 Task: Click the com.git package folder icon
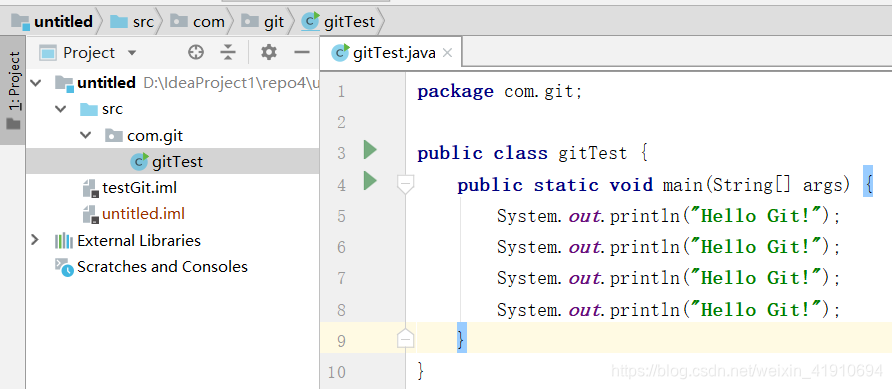[x=114, y=135]
